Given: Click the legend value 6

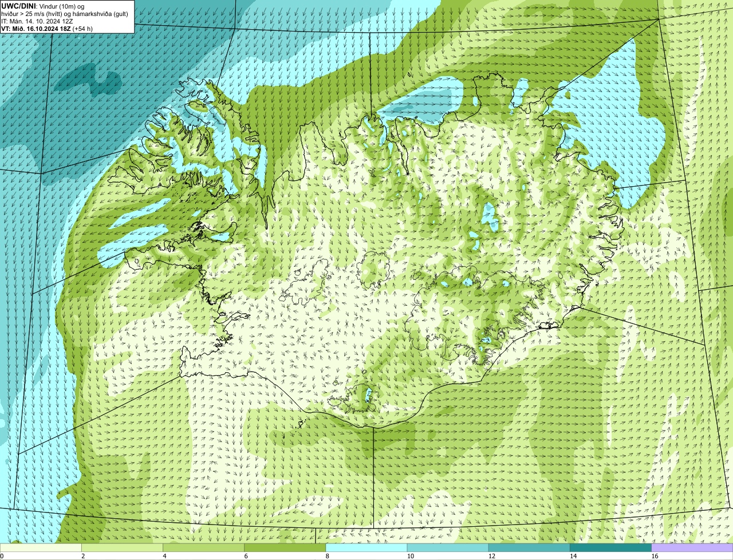Looking at the screenshot, I should point(246,556).
